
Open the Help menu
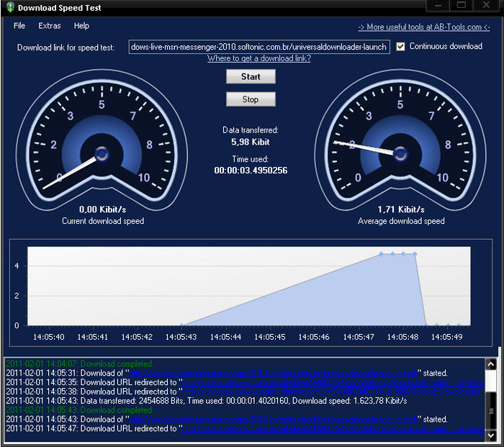point(81,26)
